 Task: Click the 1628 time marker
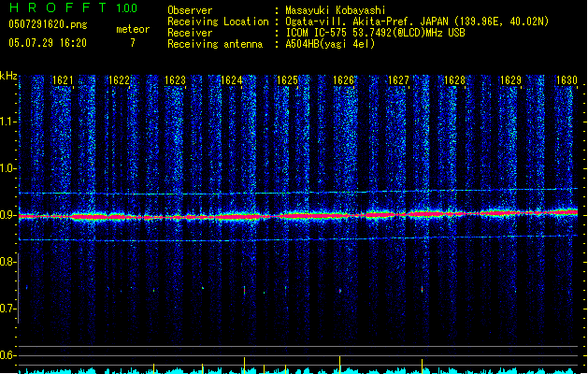pyautogui.click(x=454, y=80)
